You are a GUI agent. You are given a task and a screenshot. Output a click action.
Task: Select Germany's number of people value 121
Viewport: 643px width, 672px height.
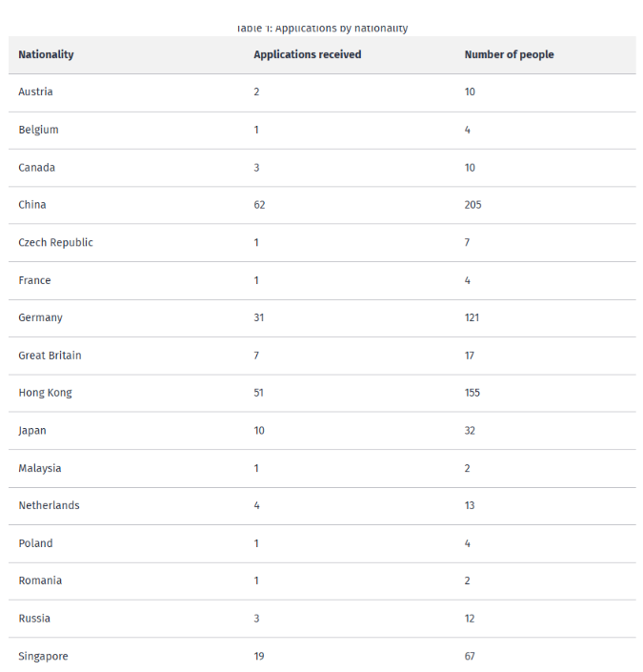point(472,317)
